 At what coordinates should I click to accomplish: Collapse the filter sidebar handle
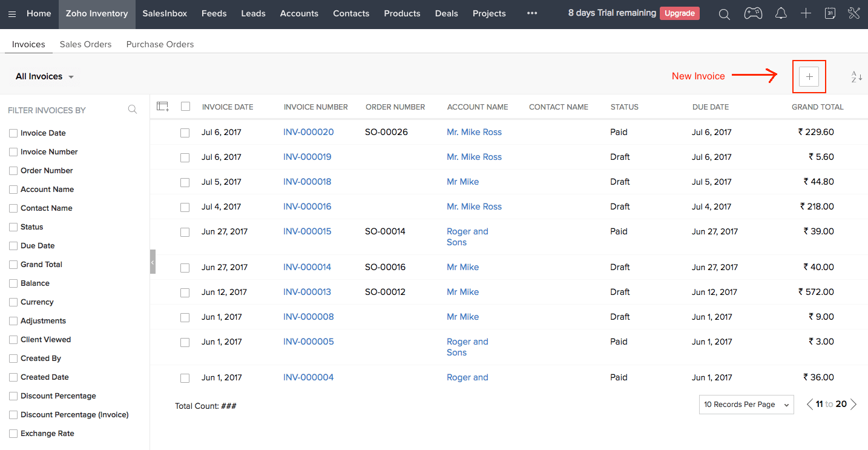(x=153, y=262)
